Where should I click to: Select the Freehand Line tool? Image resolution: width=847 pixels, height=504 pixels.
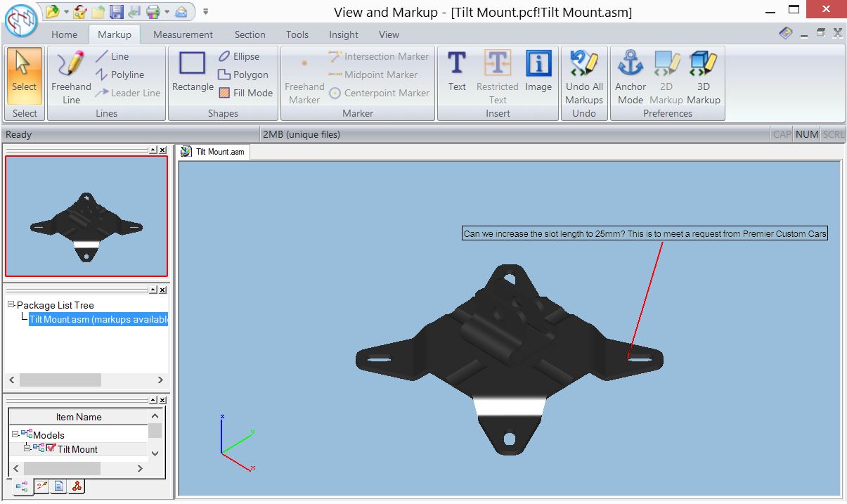pyautogui.click(x=71, y=77)
